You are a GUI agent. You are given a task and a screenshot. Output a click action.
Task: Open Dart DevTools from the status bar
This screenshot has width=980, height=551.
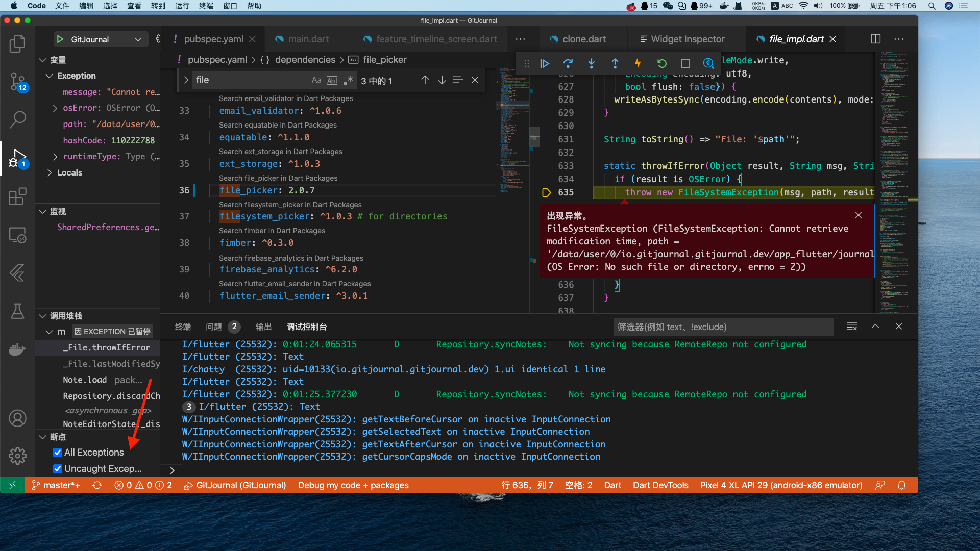tap(660, 485)
